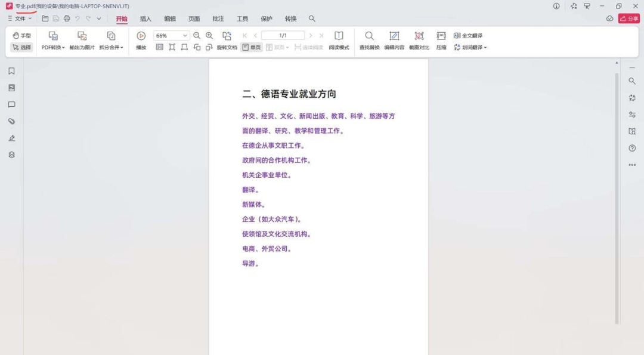
Task: Click the translate icon in right sidebar
Action: (632, 98)
